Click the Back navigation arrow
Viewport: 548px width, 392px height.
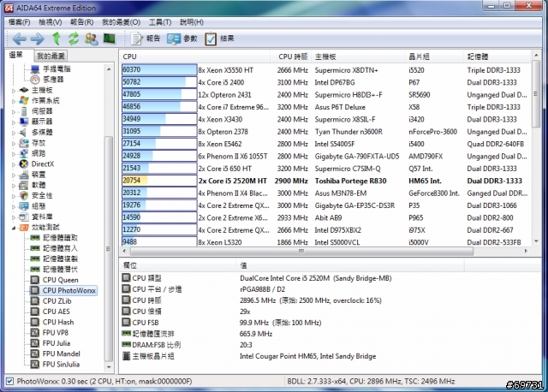19,39
